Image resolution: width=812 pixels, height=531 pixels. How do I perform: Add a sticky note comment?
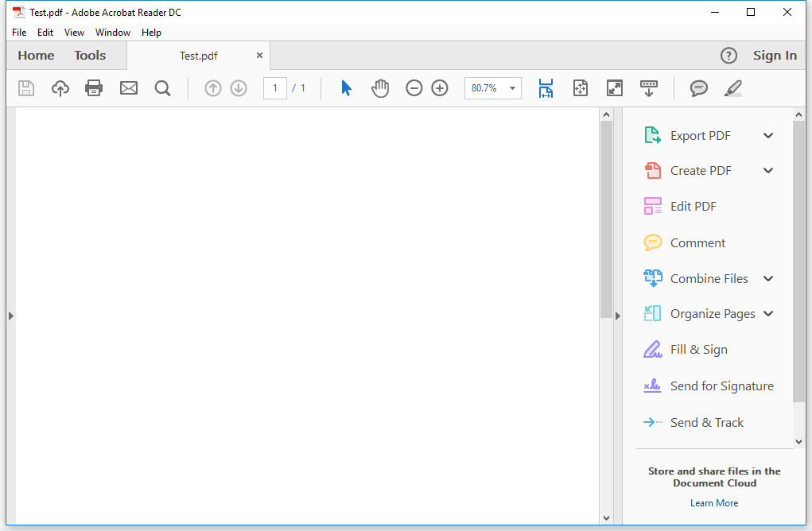pyautogui.click(x=698, y=88)
